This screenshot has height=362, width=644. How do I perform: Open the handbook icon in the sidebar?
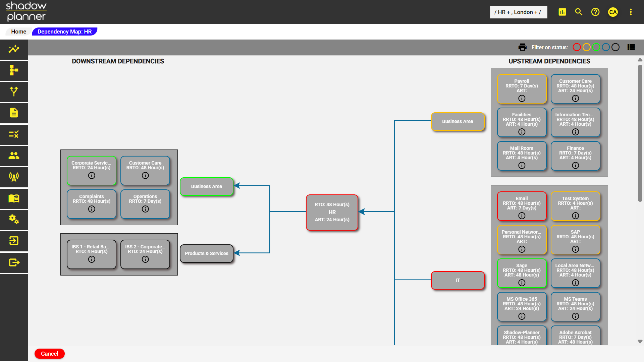[13, 198]
